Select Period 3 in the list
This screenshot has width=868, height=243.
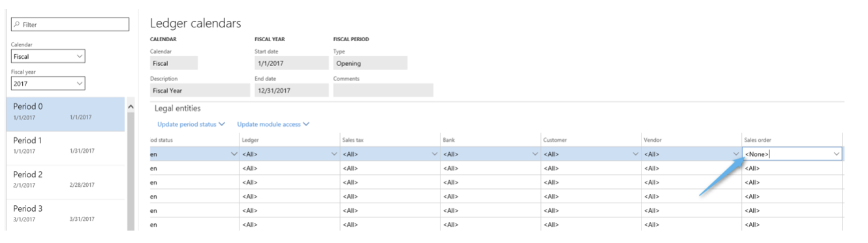point(65,216)
